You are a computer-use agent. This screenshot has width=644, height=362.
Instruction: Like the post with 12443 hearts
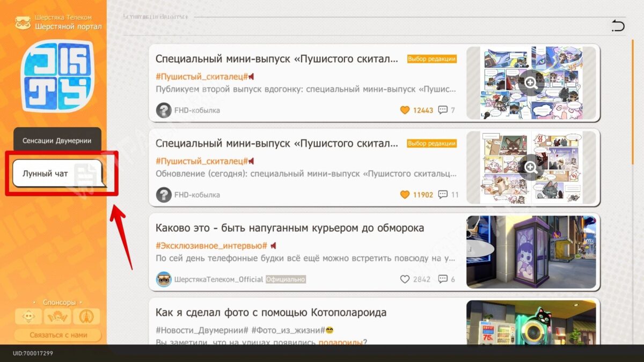(x=405, y=110)
